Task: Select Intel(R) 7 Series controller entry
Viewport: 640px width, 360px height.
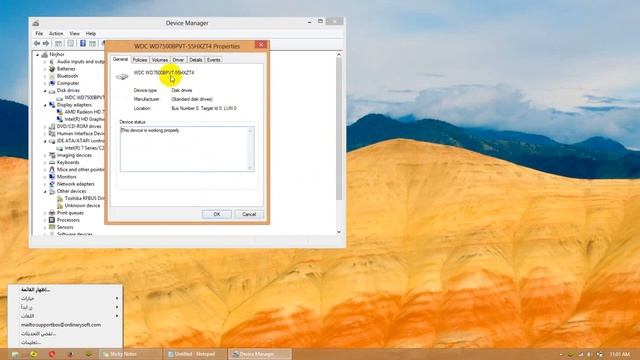Action: [84, 148]
